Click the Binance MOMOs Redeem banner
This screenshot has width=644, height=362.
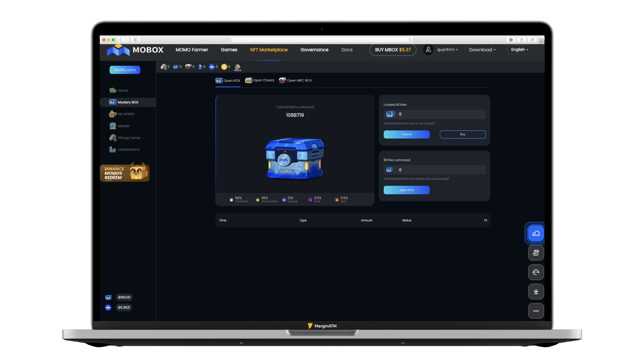pyautogui.click(x=125, y=173)
